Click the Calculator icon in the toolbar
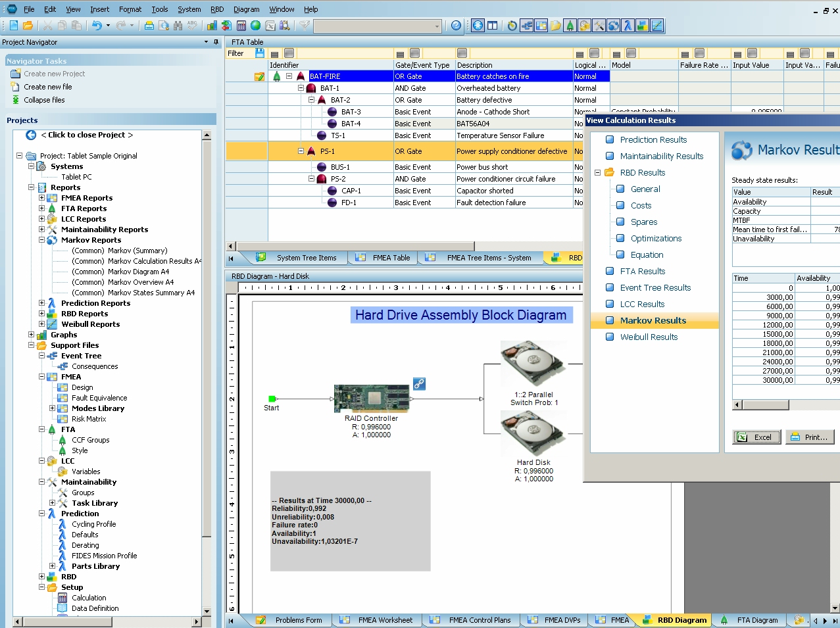The width and height of the screenshot is (840, 628). pos(241,26)
